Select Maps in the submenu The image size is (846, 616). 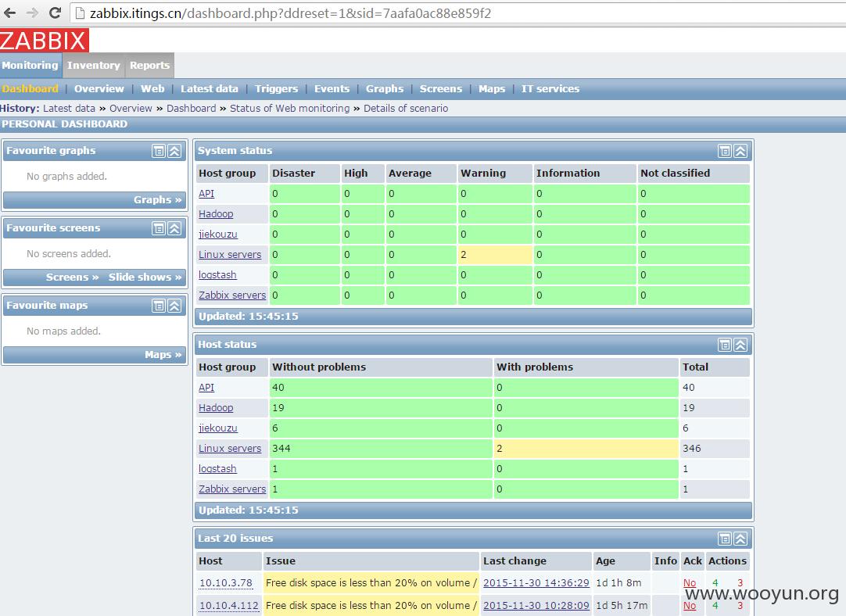492,88
